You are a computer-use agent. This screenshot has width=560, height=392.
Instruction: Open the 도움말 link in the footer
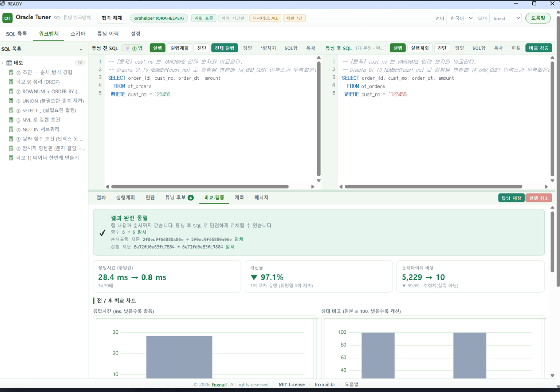pyautogui.click(x=352, y=384)
